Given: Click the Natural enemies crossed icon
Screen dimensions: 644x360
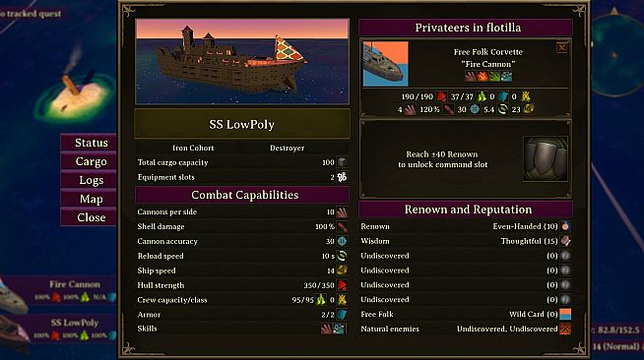Looking at the screenshot, I should pyautogui.click(x=565, y=329).
